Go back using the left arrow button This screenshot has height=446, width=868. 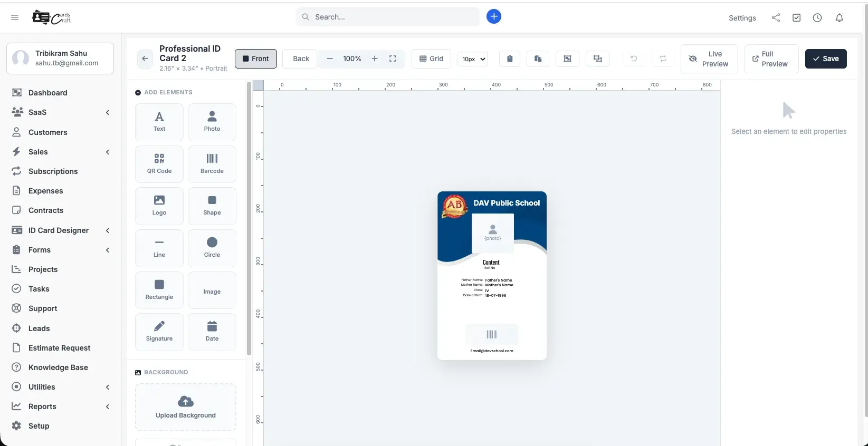coord(145,59)
